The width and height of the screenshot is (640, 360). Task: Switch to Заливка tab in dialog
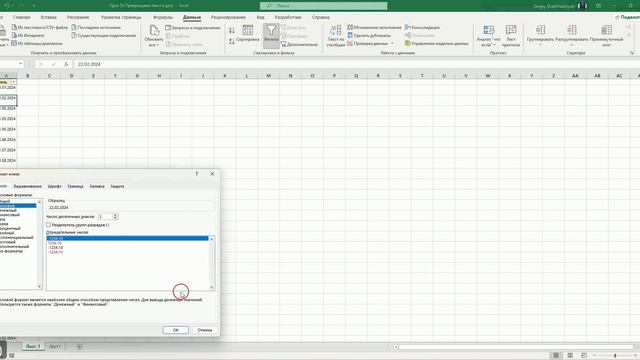pos(97,186)
